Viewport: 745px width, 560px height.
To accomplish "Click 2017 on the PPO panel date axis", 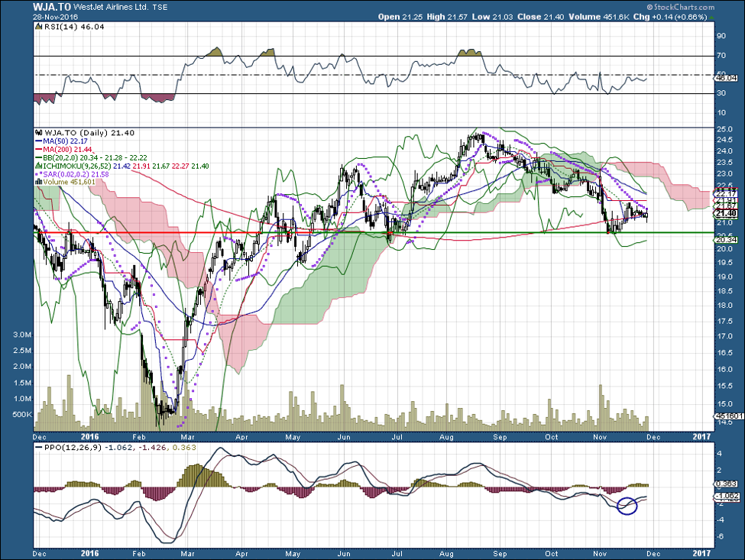I will [x=701, y=553].
